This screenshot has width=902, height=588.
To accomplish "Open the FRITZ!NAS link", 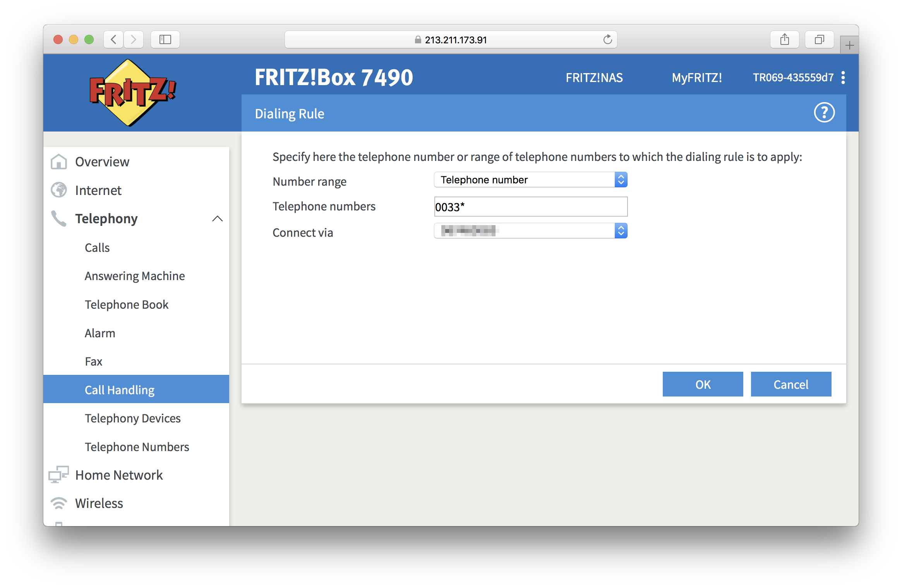I will point(594,78).
